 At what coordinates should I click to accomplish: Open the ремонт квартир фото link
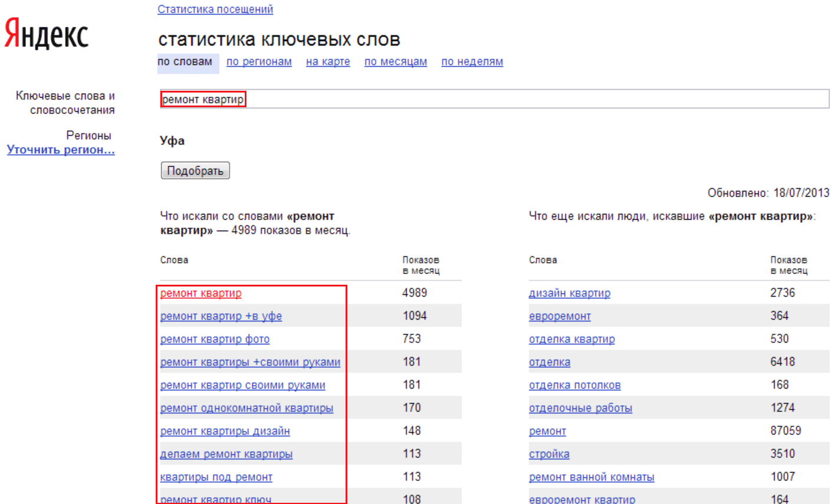tap(215, 340)
